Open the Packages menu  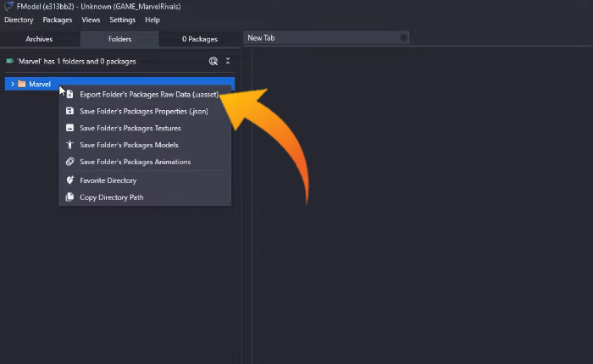click(x=58, y=19)
